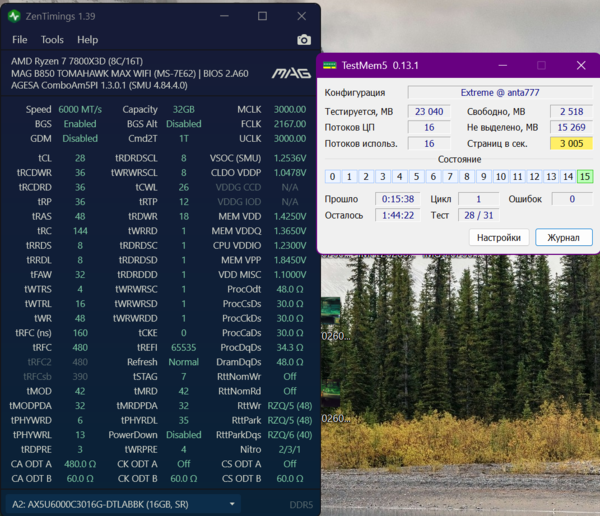Select thread status box 0 in TestMem5
The image size is (600, 516).
[333, 176]
